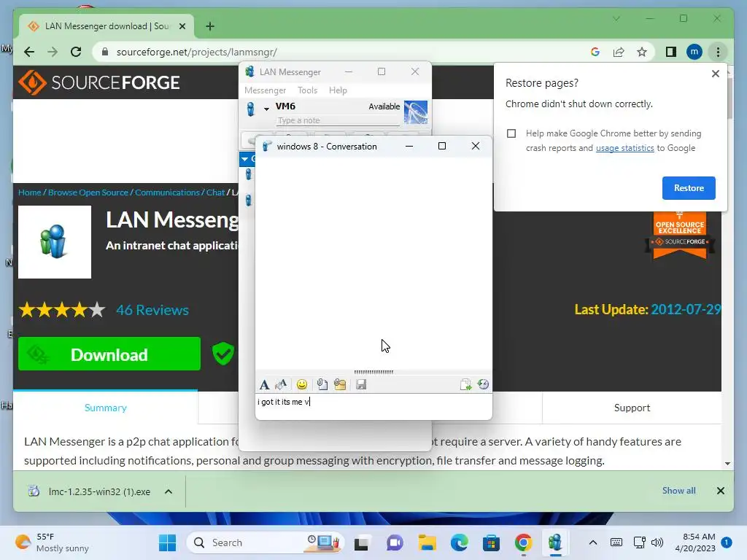Click the volume icon in system tray
Screen dimensions: 747x560
[x=657, y=542]
